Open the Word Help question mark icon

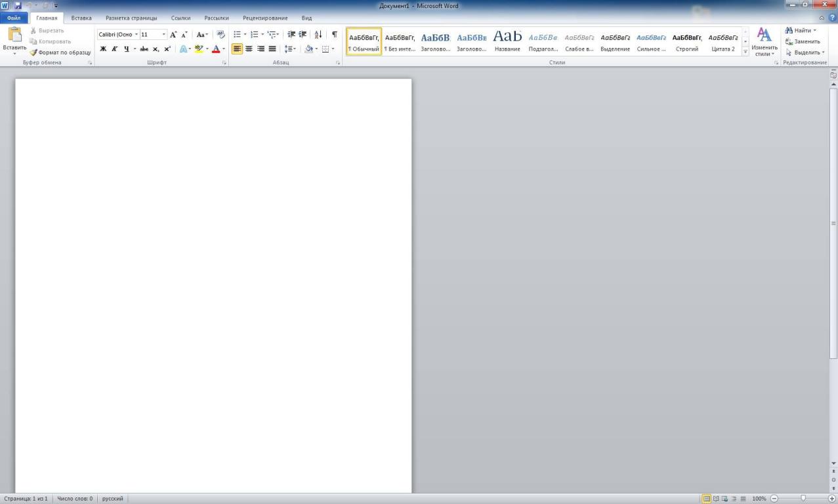click(x=832, y=18)
